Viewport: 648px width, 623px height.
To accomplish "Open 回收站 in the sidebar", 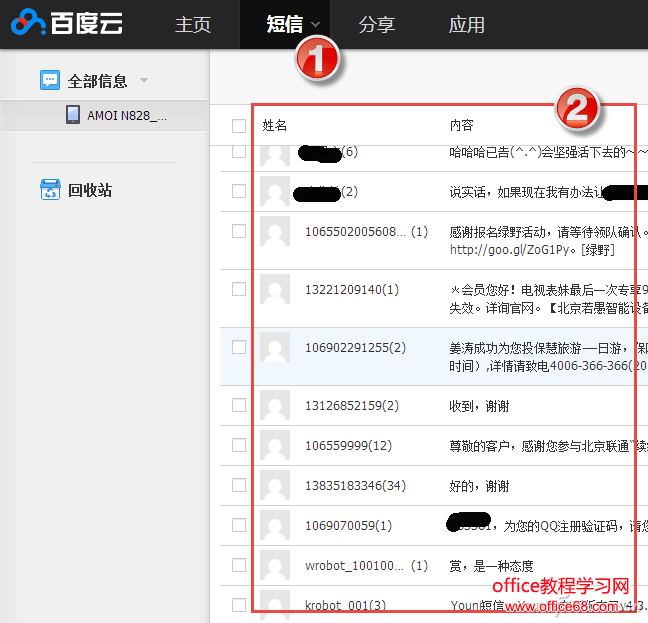I will (x=90, y=190).
